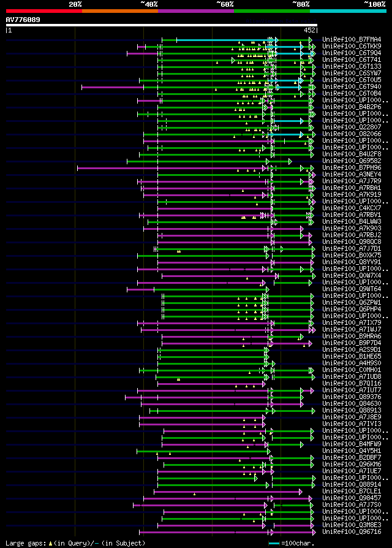Select hit UniRef100_A7RBJ2
The image size is (392, 548).
(x=352, y=235)
